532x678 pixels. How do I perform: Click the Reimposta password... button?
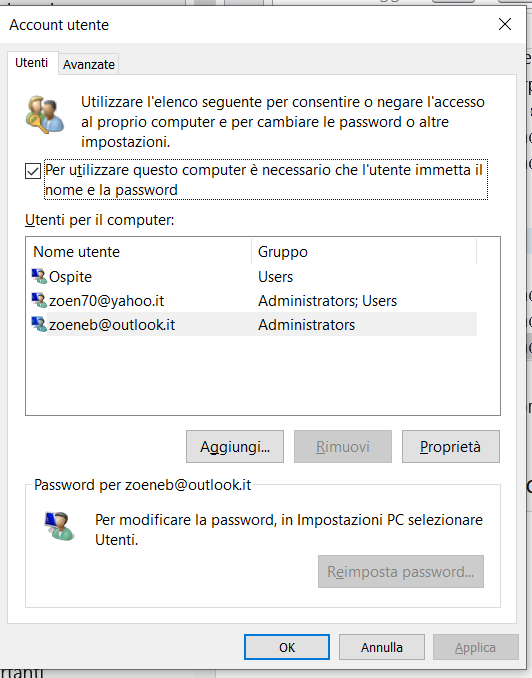point(401,572)
